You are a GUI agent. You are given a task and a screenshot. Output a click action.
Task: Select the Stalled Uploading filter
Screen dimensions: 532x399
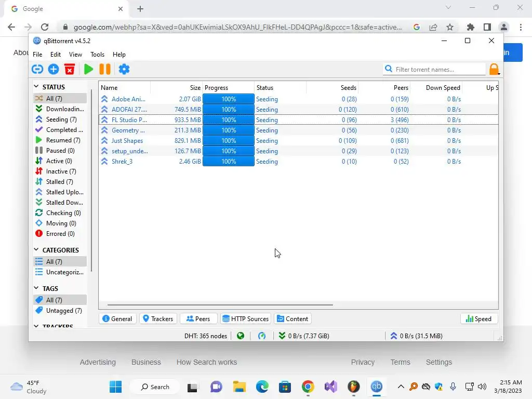(x=60, y=192)
